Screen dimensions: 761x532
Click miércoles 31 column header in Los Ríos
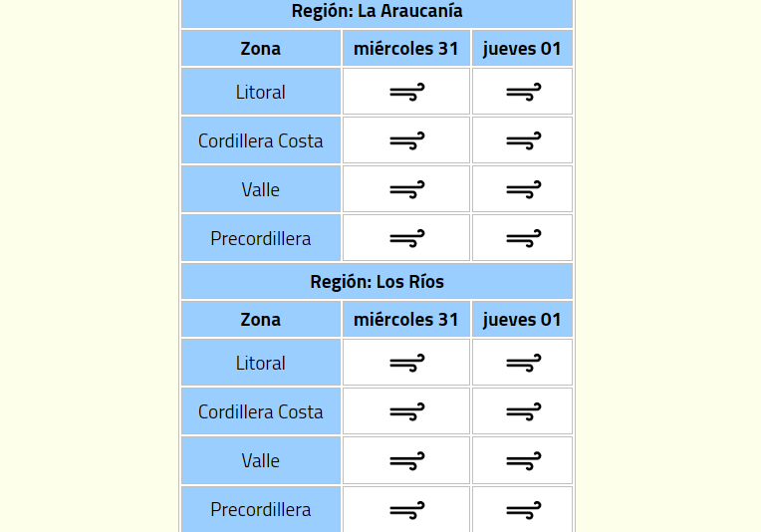tap(406, 320)
